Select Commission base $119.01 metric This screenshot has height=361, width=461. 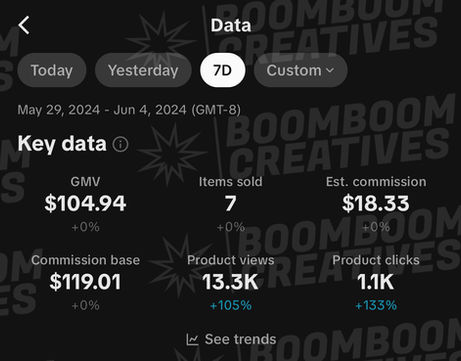coord(85,282)
